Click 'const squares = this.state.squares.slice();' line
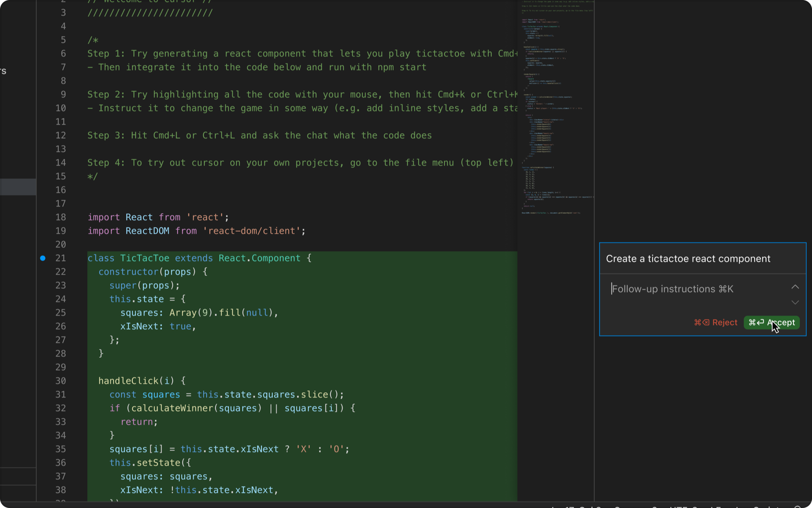 click(227, 395)
